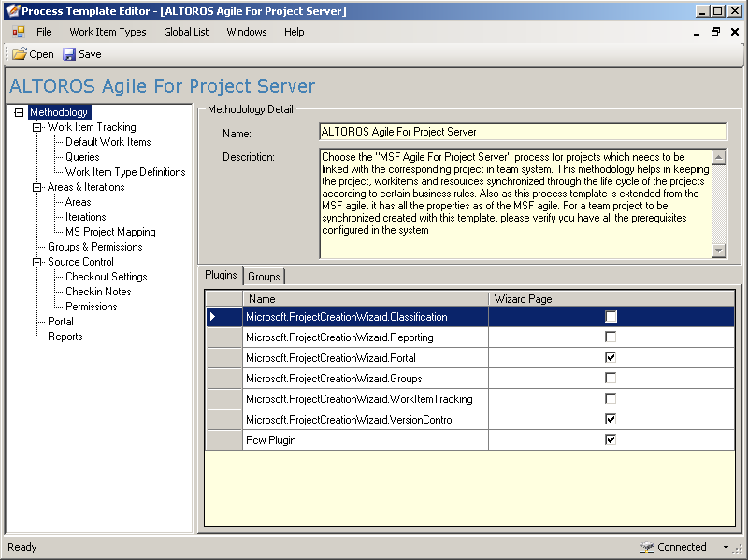Select Groups & Permissions tree item
748x560 pixels.
pyautogui.click(x=95, y=247)
